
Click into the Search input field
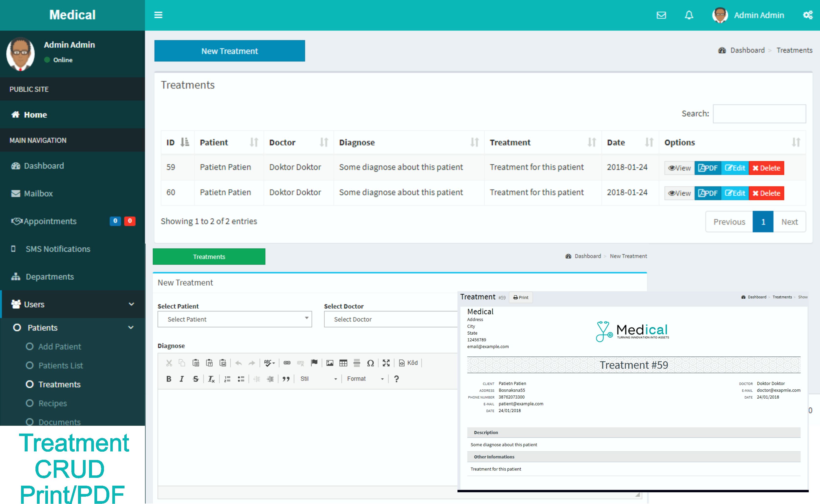pyautogui.click(x=759, y=114)
